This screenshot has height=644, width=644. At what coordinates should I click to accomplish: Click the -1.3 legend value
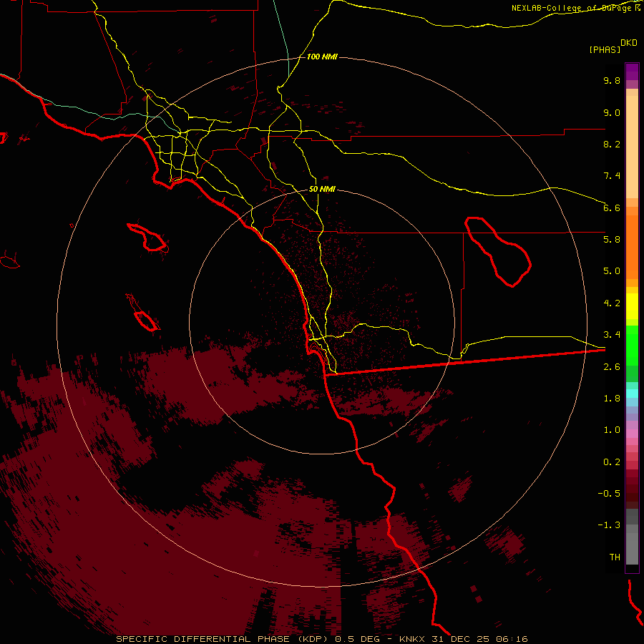609,525
